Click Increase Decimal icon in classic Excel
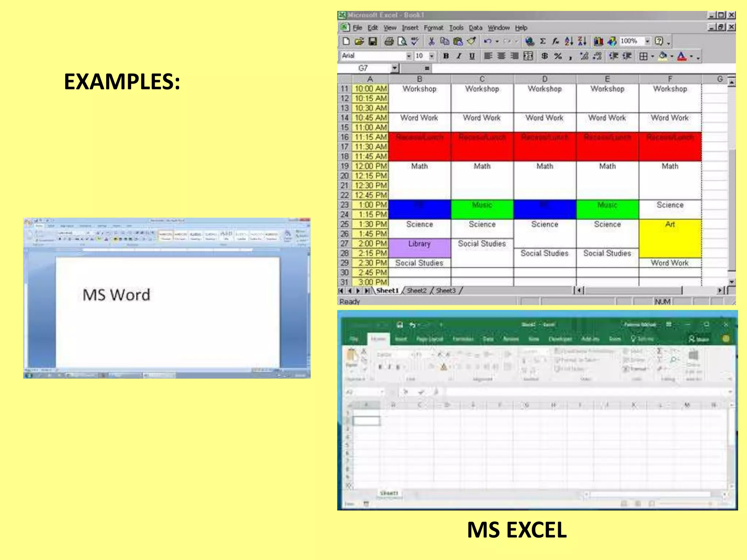Screen dimensions: 747x560 [584, 56]
